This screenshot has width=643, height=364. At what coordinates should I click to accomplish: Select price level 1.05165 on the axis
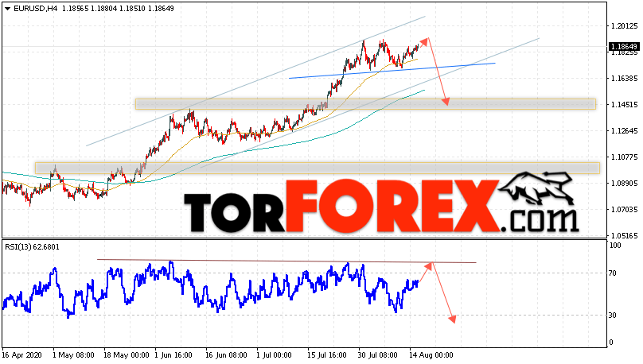[x=625, y=235]
